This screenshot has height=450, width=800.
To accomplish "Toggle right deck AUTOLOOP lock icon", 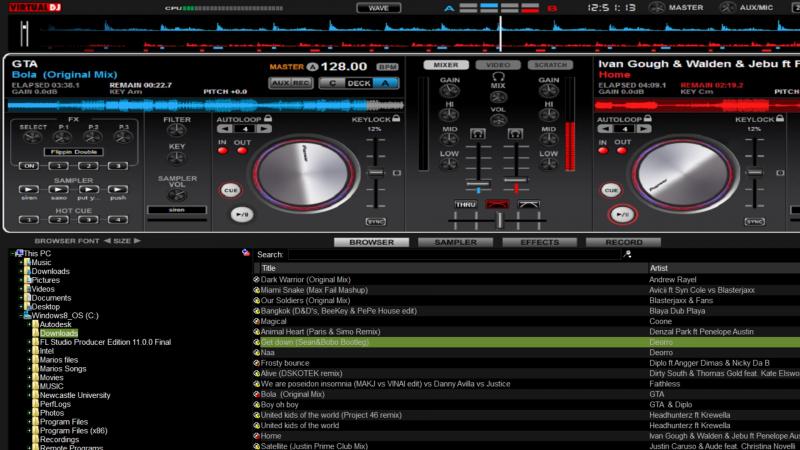I will pyautogui.click(x=647, y=119).
